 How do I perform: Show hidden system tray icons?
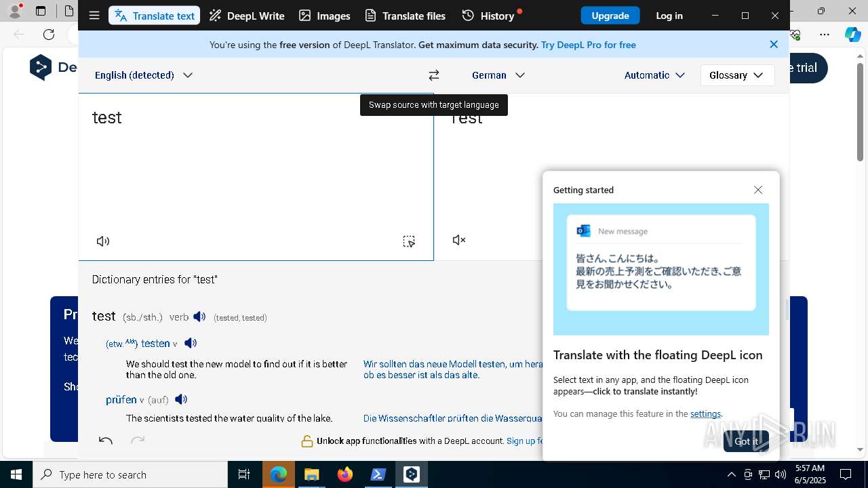click(732, 474)
